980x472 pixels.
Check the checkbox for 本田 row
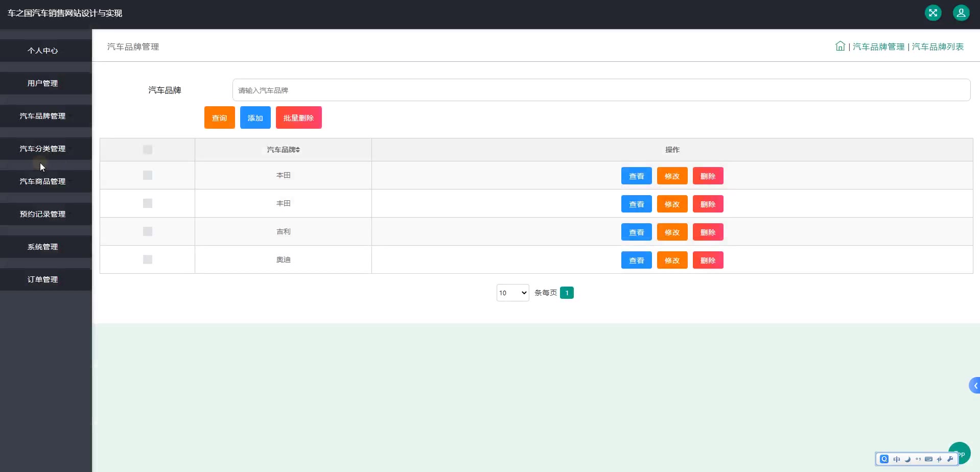148,175
